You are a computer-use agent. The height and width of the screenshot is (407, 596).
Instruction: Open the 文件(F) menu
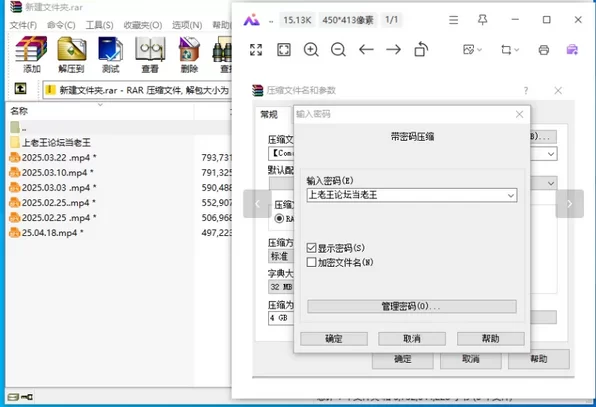click(x=23, y=25)
